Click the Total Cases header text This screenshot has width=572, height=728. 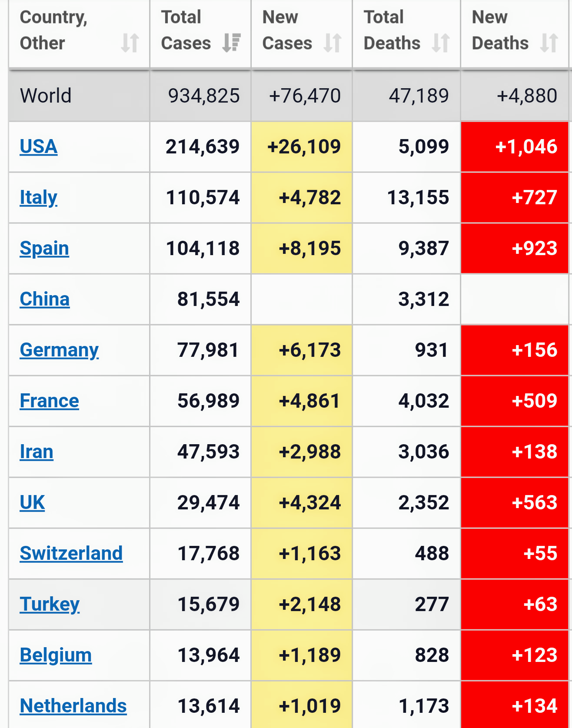tap(186, 30)
